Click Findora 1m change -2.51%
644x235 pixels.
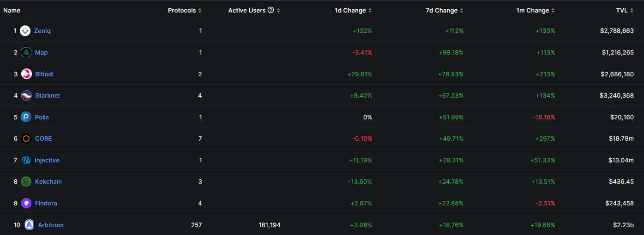tap(545, 203)
